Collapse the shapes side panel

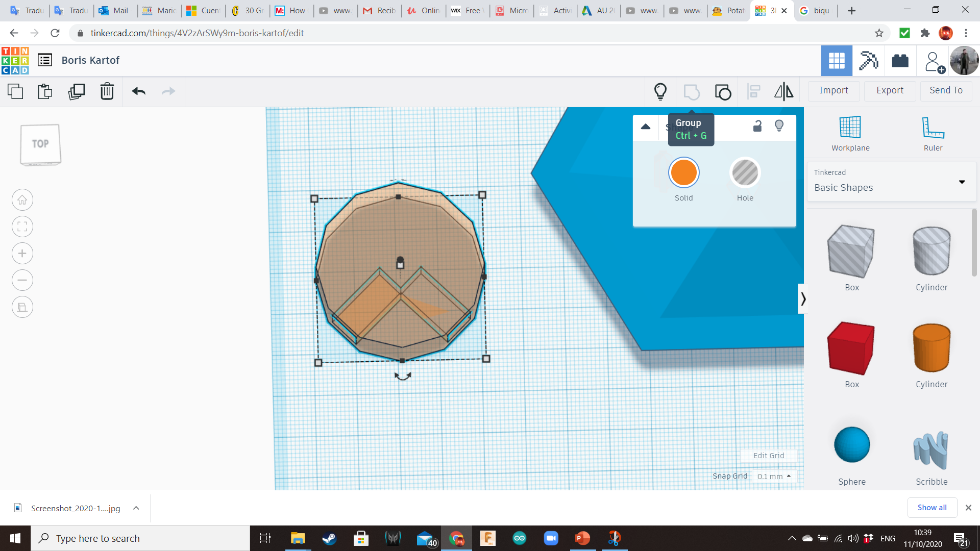(x=802, y=299)
